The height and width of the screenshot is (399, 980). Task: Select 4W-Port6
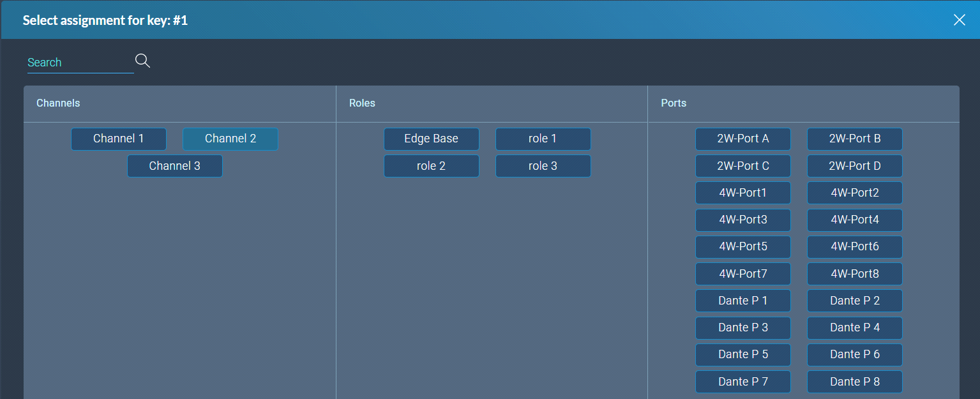coord(854,246)
